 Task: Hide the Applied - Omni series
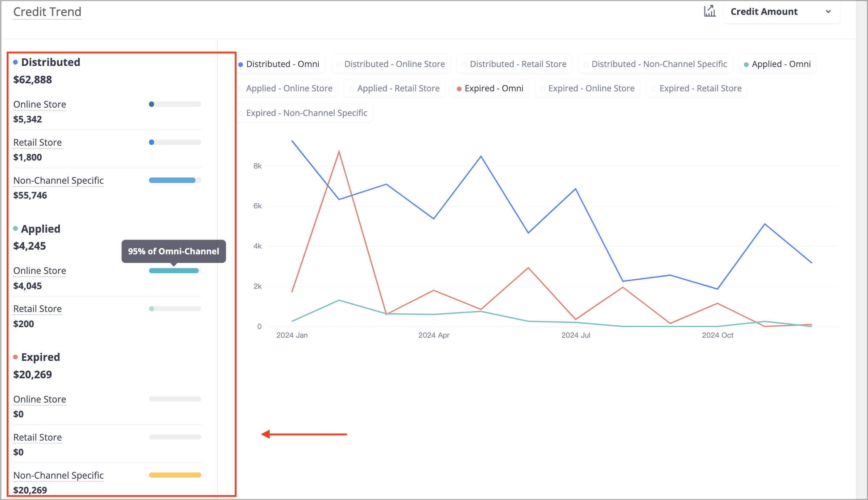777,64
